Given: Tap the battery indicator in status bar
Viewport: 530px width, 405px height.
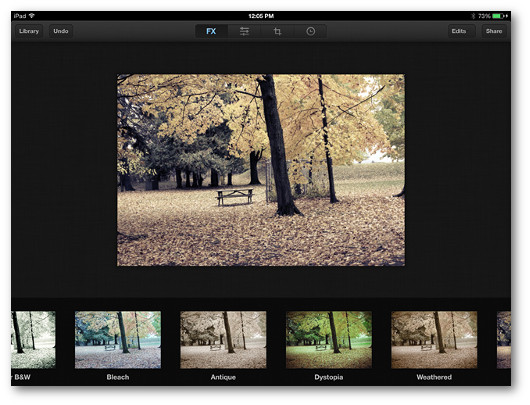Looking at the screenshot, I should click(x=499, y=16).
